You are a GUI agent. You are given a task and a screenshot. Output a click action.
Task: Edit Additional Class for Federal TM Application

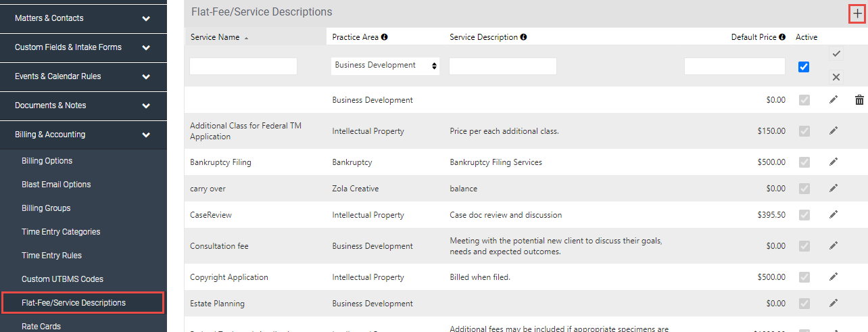tap(834, 131)
